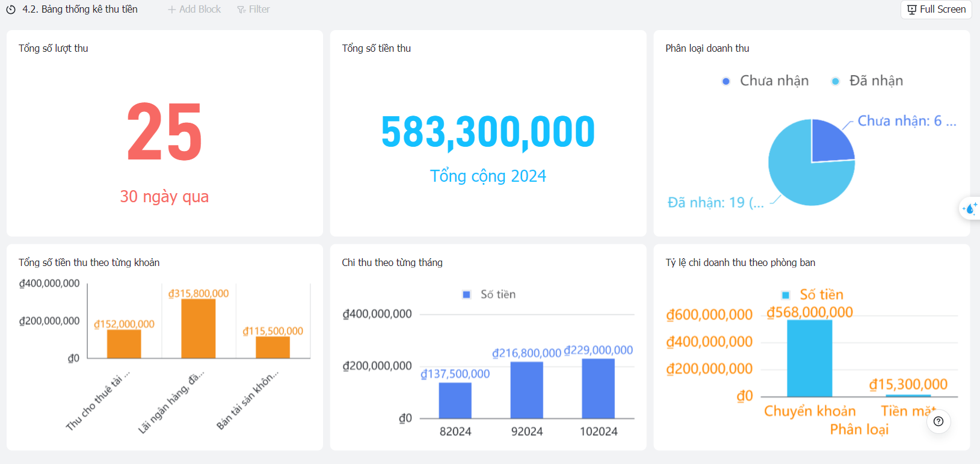The width and height of the screenshot is (980, 464).
Task: Click the orange đ315,800,000 bar
Action: 199,329
